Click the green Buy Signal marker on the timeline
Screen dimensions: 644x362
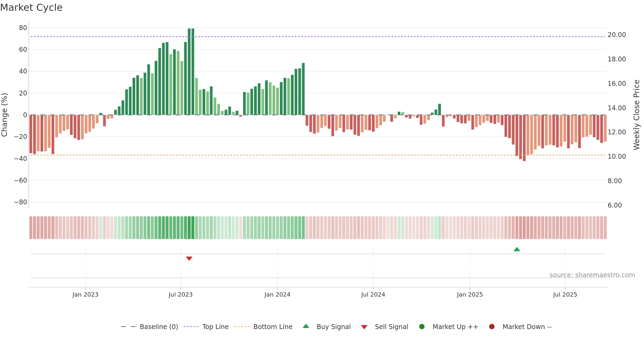[x=517, y=249]
